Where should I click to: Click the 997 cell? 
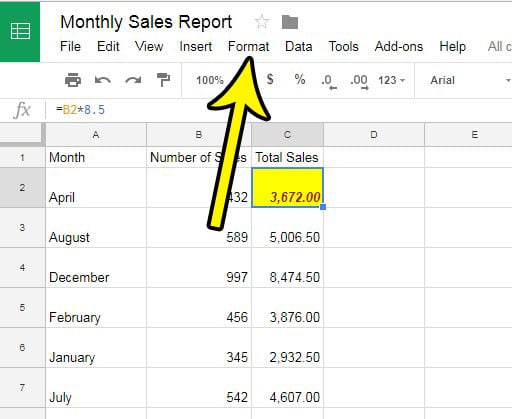199,267
